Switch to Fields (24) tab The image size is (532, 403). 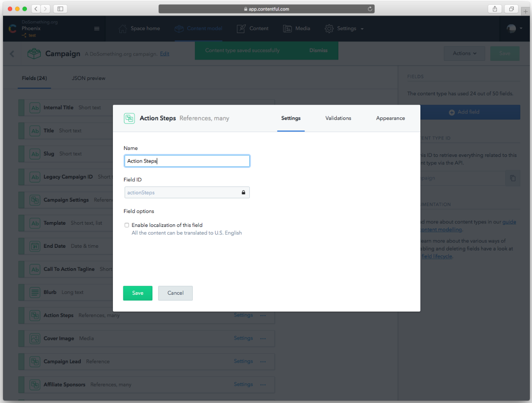click(x=34, y=78)
